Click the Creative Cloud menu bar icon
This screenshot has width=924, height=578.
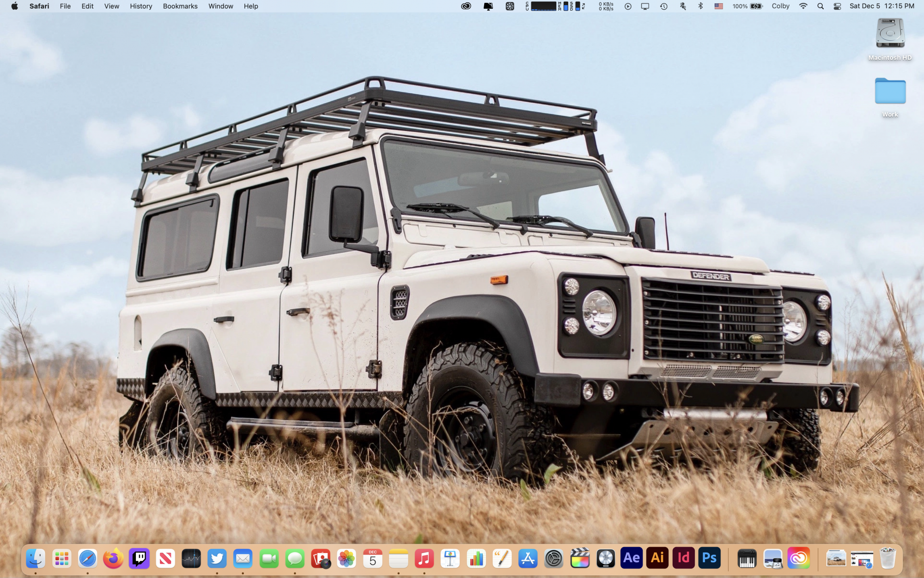[x=466, y=6]
